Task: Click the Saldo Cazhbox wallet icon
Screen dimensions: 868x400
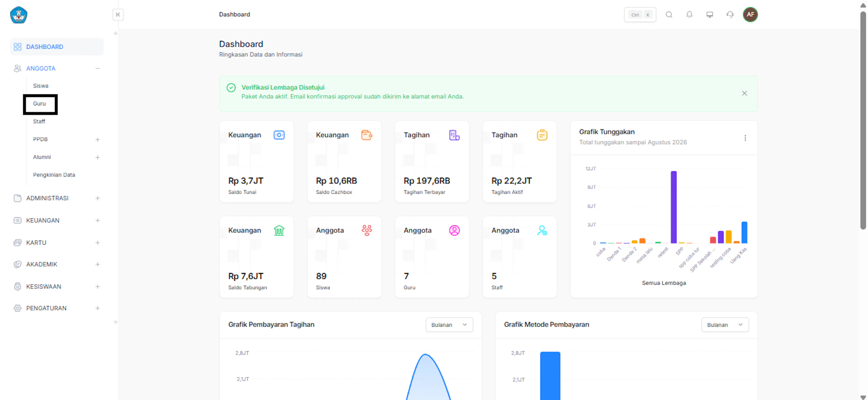Action: coord(366,135)
